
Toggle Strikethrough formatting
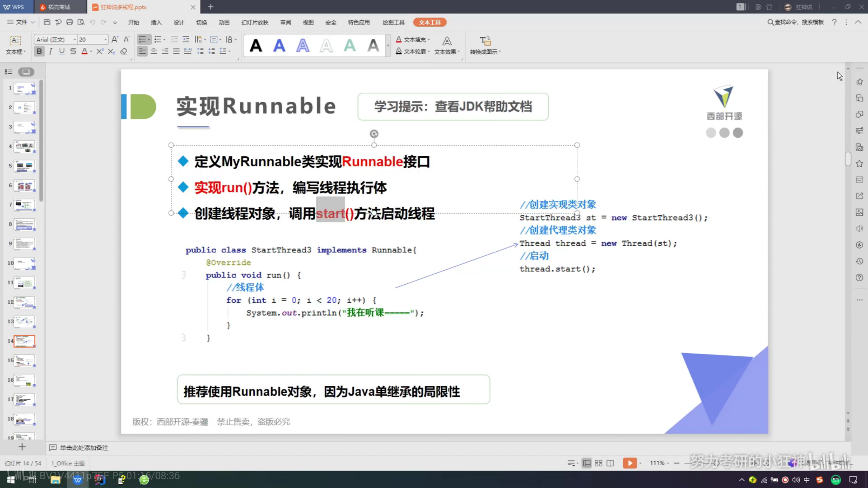[x=73, y=51]
